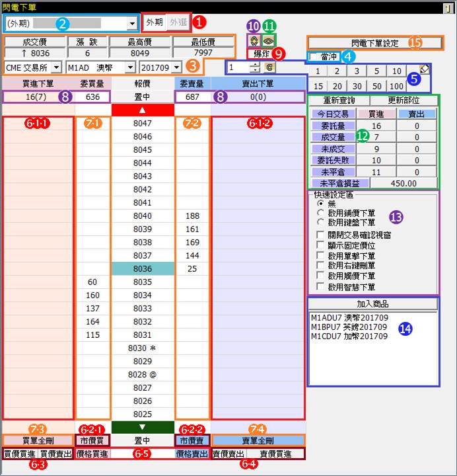The image size is (457, 476).
Task: Set quantity with the 5 preset button
Action: point(376,71)
